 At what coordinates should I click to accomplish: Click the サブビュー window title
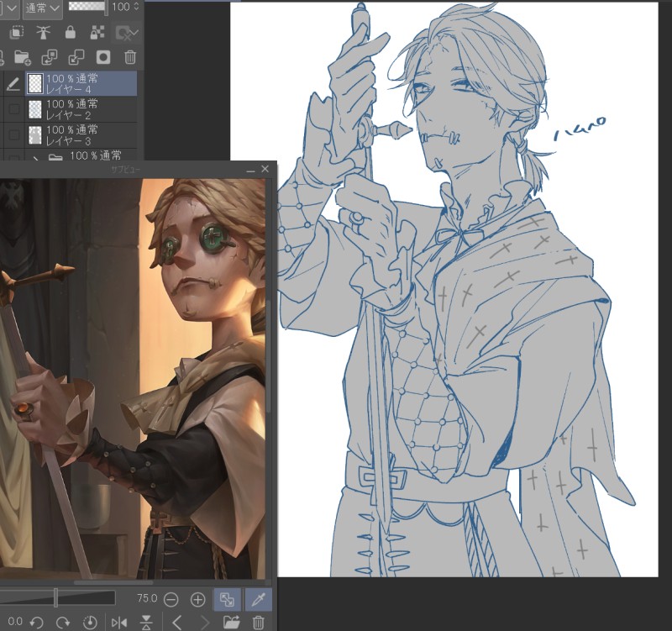pos(125,170)
